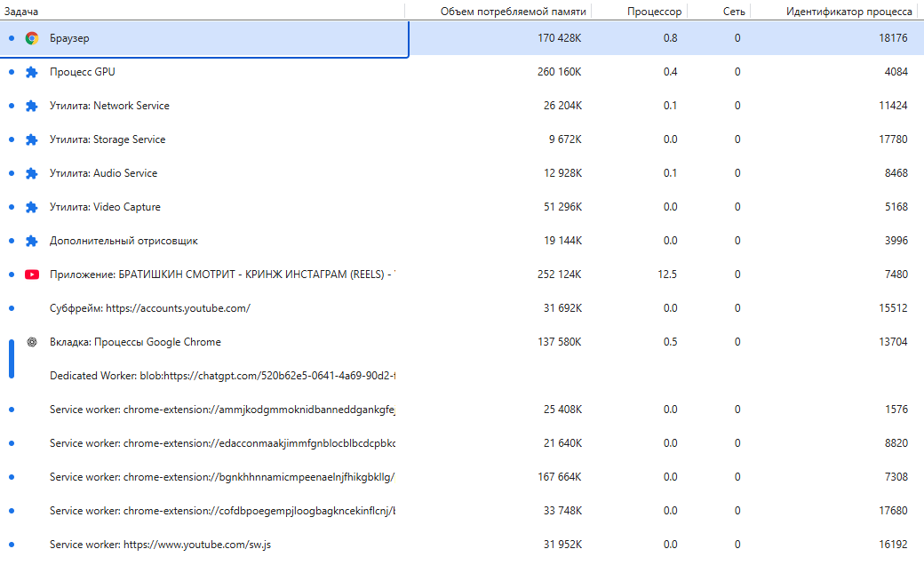
Task: Click process ID 13704
Action: (894, 342)
